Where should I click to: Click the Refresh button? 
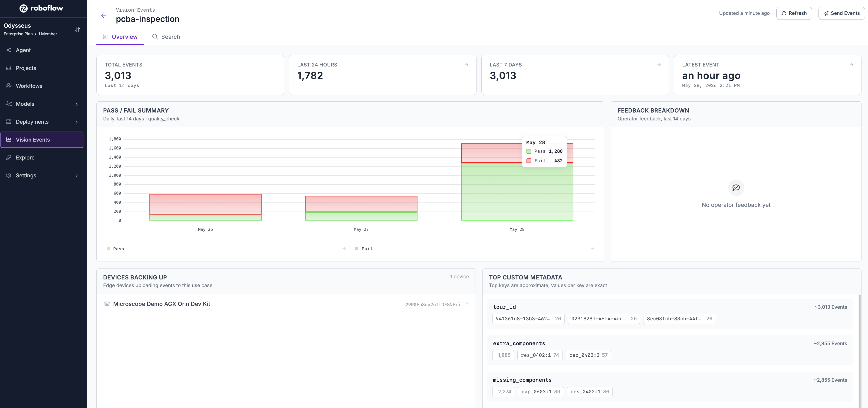click(x=794, y=13)
